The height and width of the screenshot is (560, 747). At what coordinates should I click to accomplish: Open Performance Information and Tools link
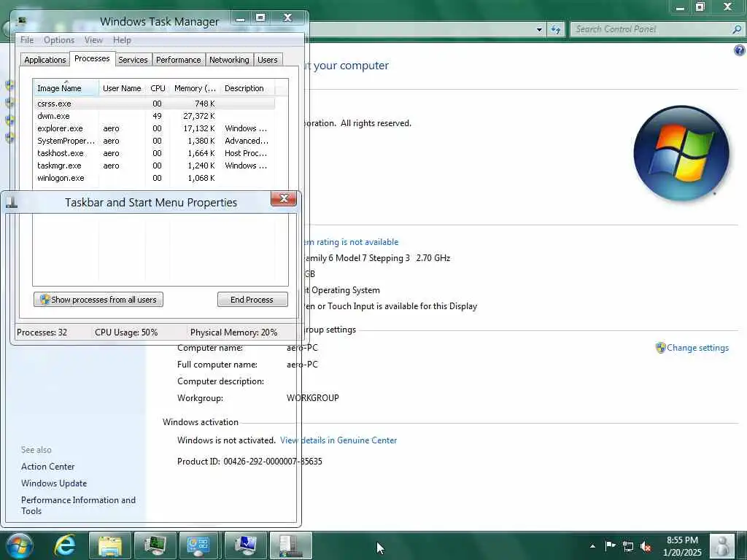[78, 505]
